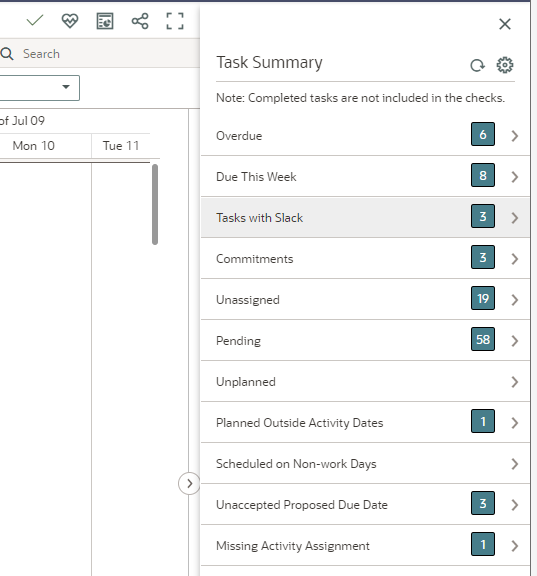The width and height of the screenshot is (537, 576).
Task: Open Due This Week tasks
Action: [x=365, y=177]
